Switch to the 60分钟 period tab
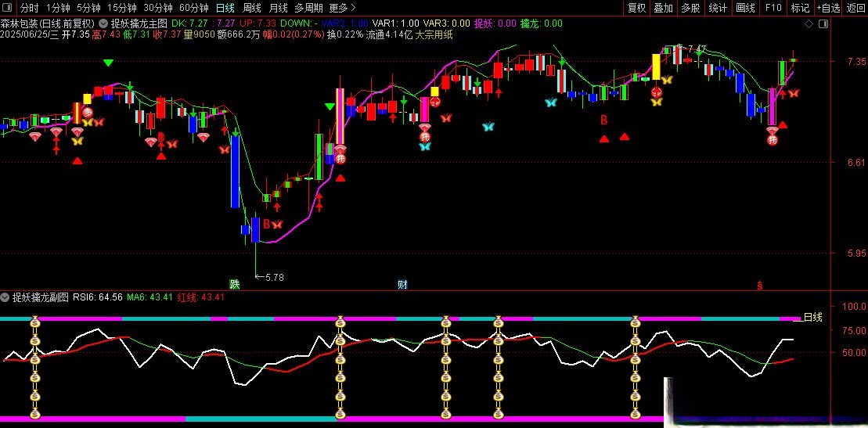Image resolution: width=868 pixels, height=428 pixels. (x=194, y=8)
